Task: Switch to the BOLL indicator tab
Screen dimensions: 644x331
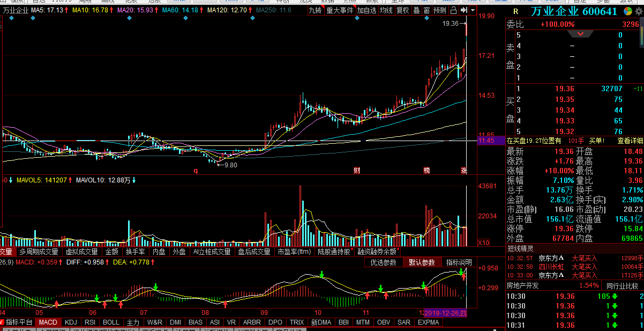Action: 111,322
